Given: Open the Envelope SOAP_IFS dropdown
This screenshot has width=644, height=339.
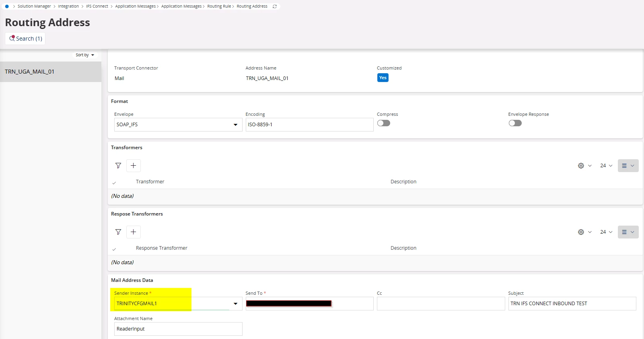Looking at the screenshot, I should pos(178,125).
